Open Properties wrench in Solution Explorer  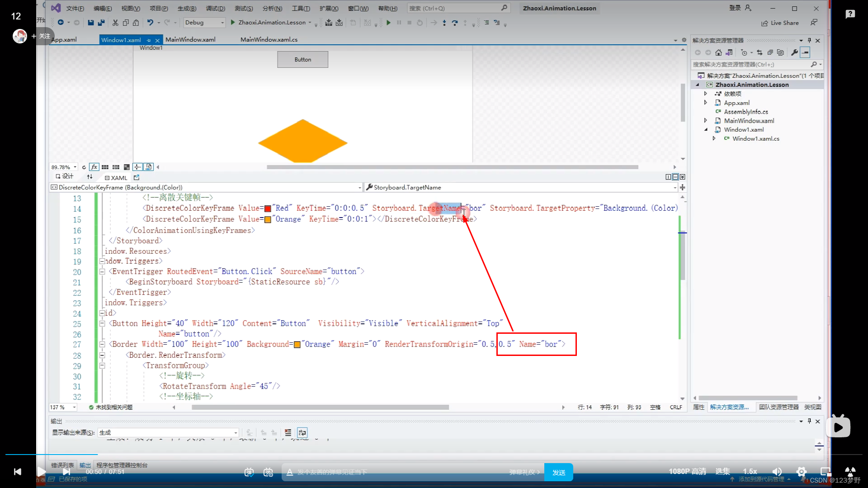coord(794,52)
